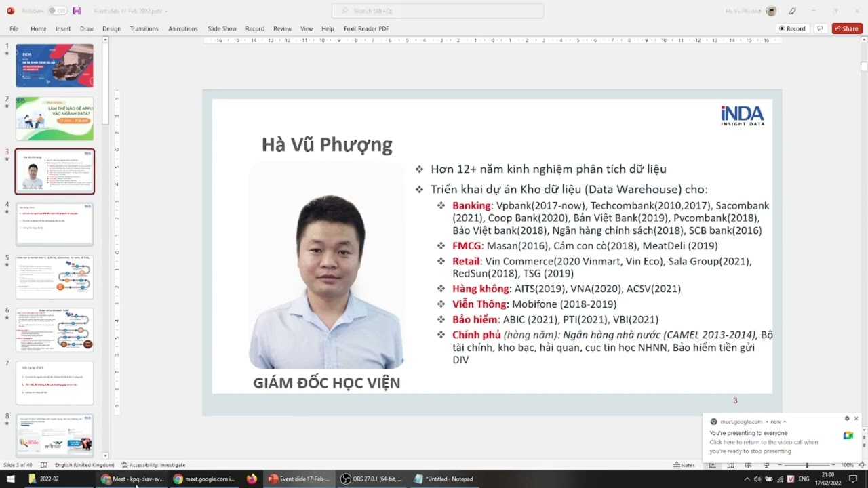Click Accessibility: Investigate in status bar
The height and width of the screenshot is (488, 868).
153,465
